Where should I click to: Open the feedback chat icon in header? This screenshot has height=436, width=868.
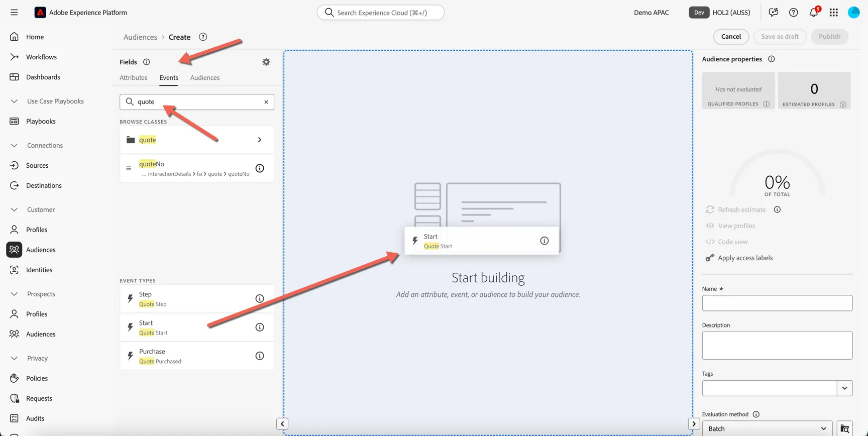(774, 13)
